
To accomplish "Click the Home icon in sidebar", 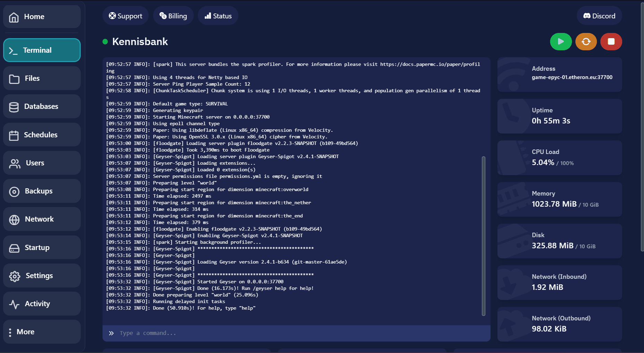I will [x=14, y=17].
